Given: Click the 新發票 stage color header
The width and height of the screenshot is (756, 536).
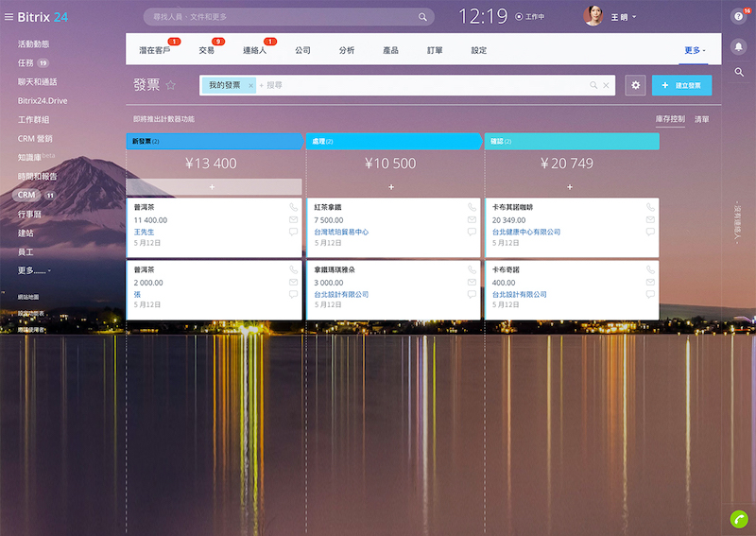Looking at the screenshot, I should tap(214, 141).
